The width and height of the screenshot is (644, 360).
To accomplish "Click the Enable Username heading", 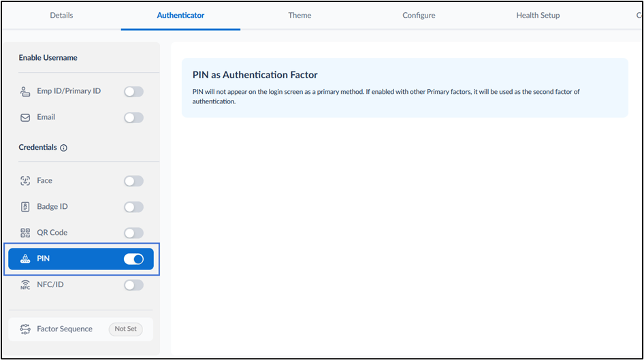I will pos(48,57).
